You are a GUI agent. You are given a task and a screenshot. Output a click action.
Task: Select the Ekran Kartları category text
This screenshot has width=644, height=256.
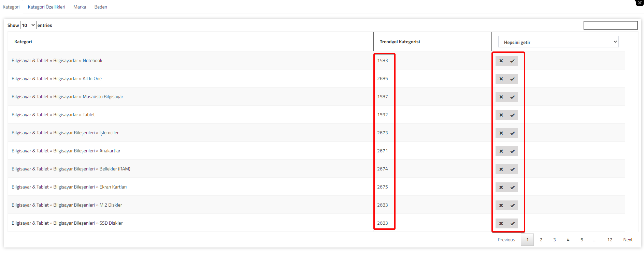[x=69, y=187]
